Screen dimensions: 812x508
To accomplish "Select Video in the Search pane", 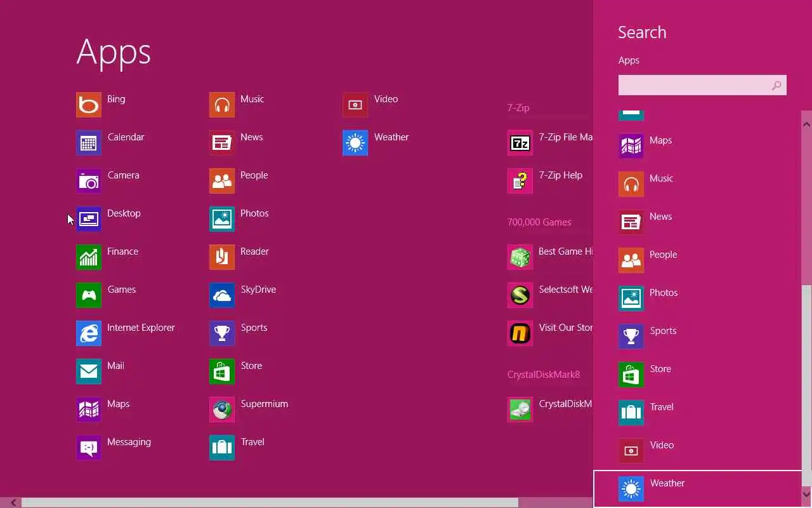I will coord(698,451).
